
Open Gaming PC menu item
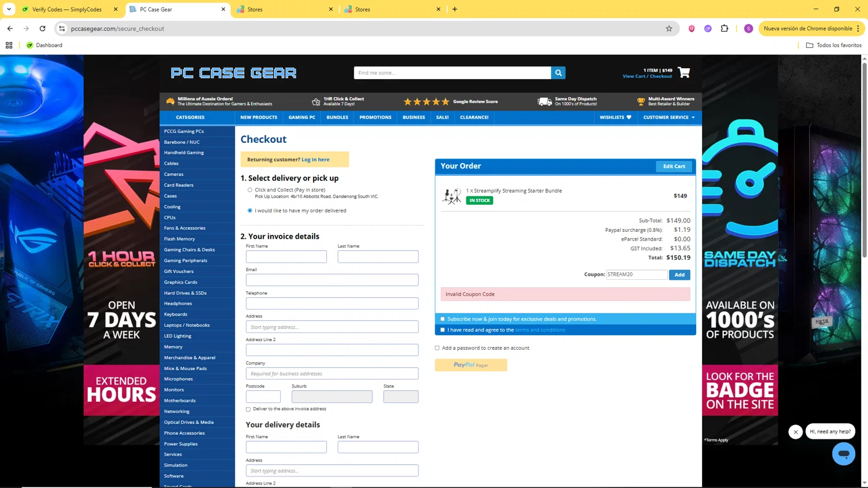tap(302, 117)
